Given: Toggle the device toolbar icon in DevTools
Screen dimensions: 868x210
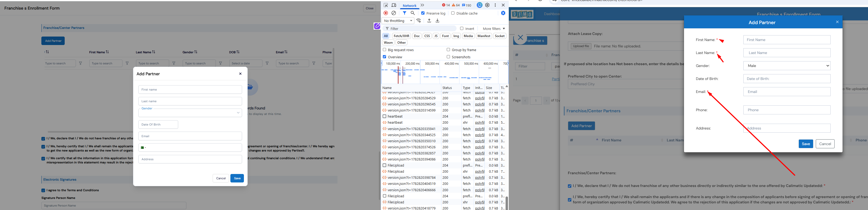Looking at the screenshot, I should click(x=393, y=5).
